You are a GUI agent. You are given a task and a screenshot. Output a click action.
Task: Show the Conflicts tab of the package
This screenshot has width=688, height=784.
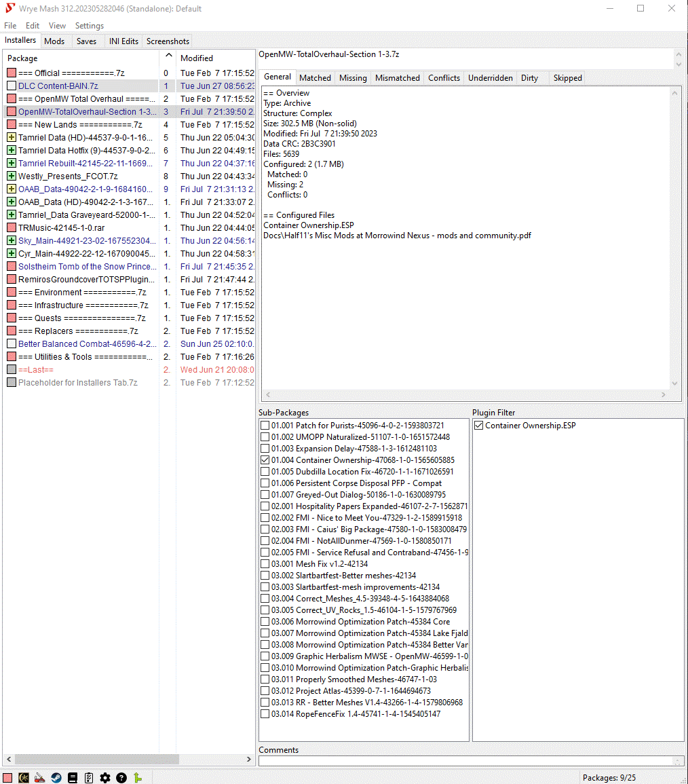click(444, 78)
